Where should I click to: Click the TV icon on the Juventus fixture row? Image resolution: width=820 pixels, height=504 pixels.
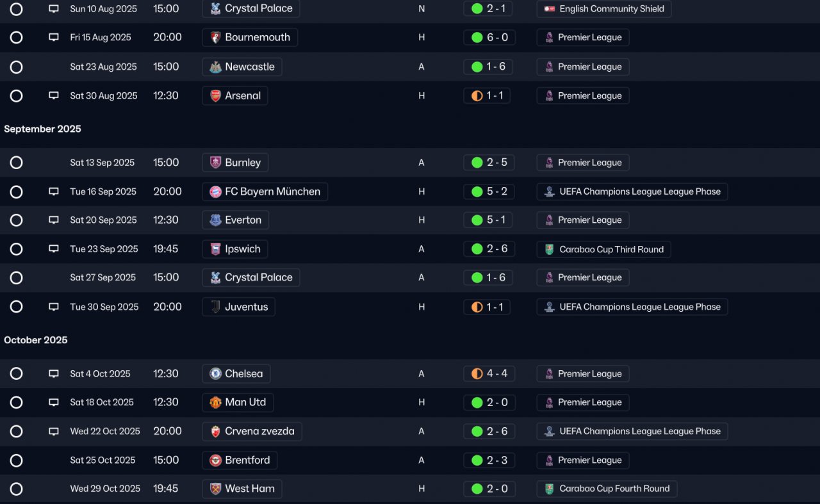pos(54,307)
